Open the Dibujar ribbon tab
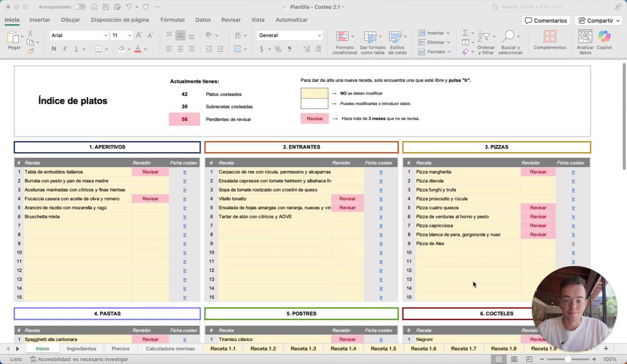The height and width of the screenshot is (364, 627). click(x=70, y=20)
